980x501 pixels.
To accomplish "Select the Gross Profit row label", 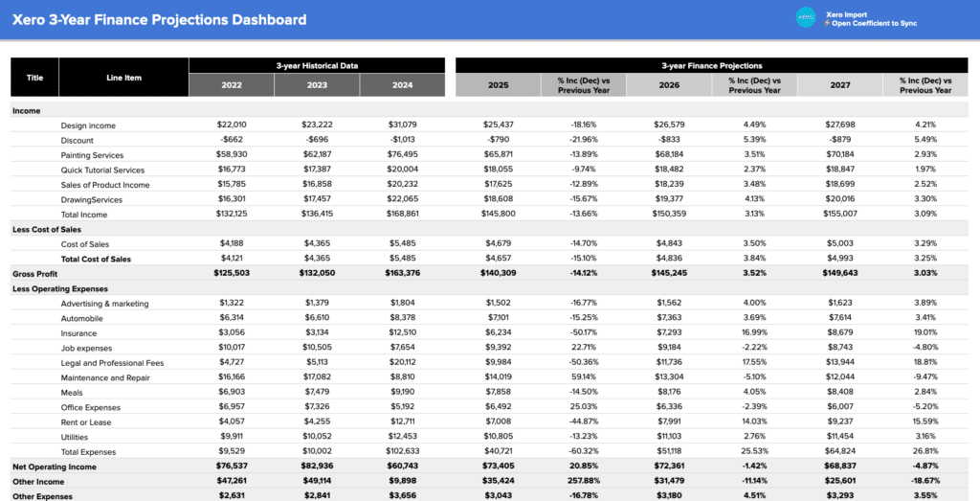I will (x=35, y=274).
